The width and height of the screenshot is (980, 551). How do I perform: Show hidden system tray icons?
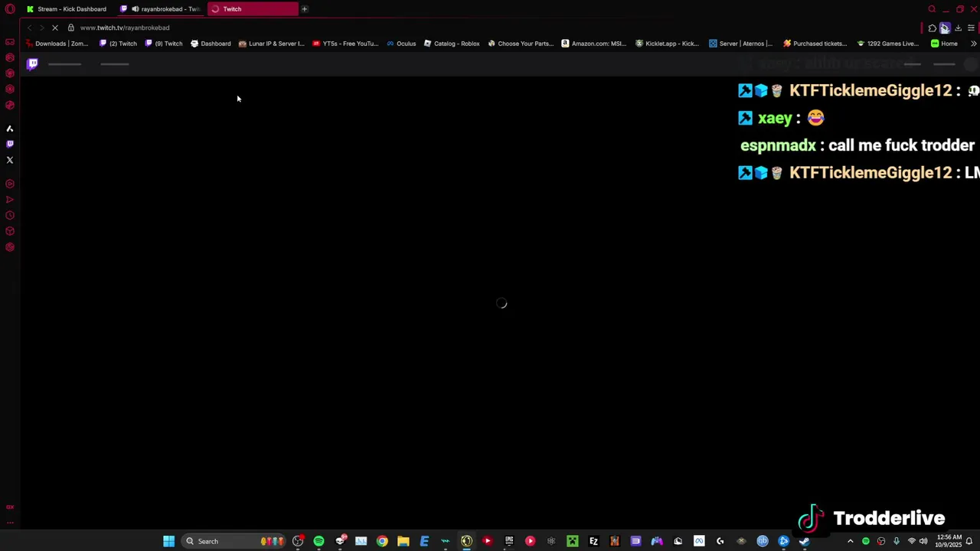click(850, 541)
